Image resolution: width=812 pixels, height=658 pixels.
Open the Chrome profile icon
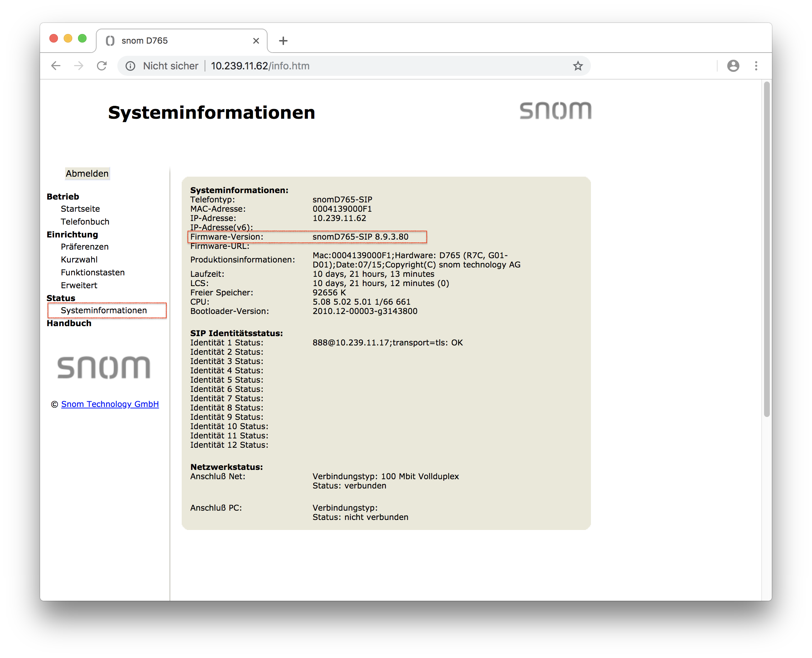(x=733, y=65)
